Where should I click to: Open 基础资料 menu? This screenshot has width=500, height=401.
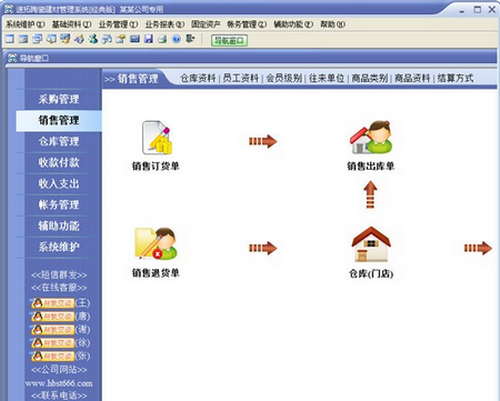click(x=72, y=24)
